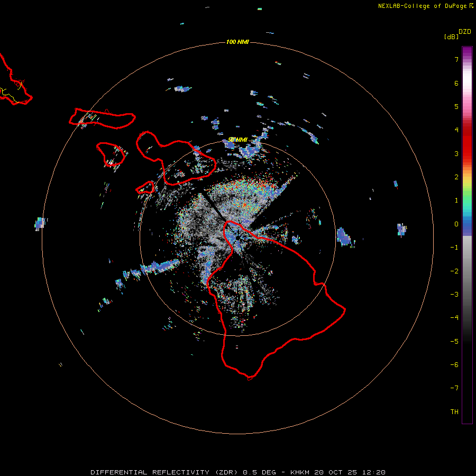Click the 100 NMI range ring label
Image resolution: width=476 pixels, height=476 pixels.
tap(237, 42)
